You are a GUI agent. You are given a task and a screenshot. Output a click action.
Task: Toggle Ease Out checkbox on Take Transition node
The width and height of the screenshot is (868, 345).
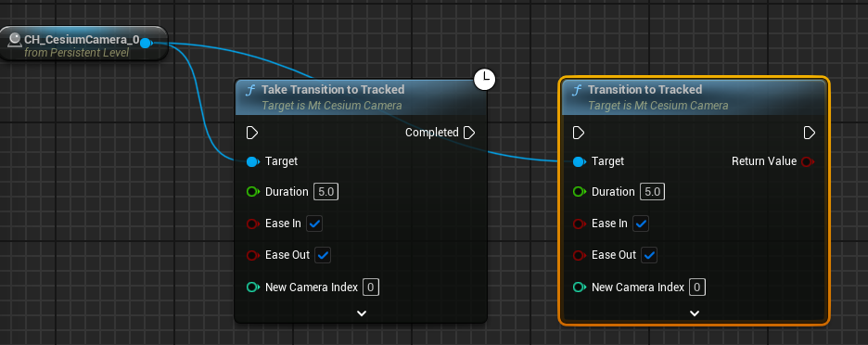click(323, 255)
